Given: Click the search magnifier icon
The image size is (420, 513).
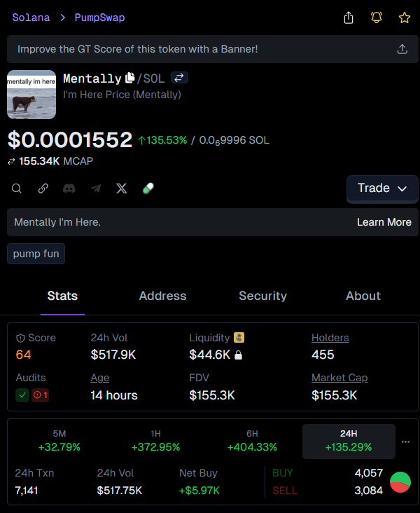Looking at the screenshot, I should (x=17, y=189).
